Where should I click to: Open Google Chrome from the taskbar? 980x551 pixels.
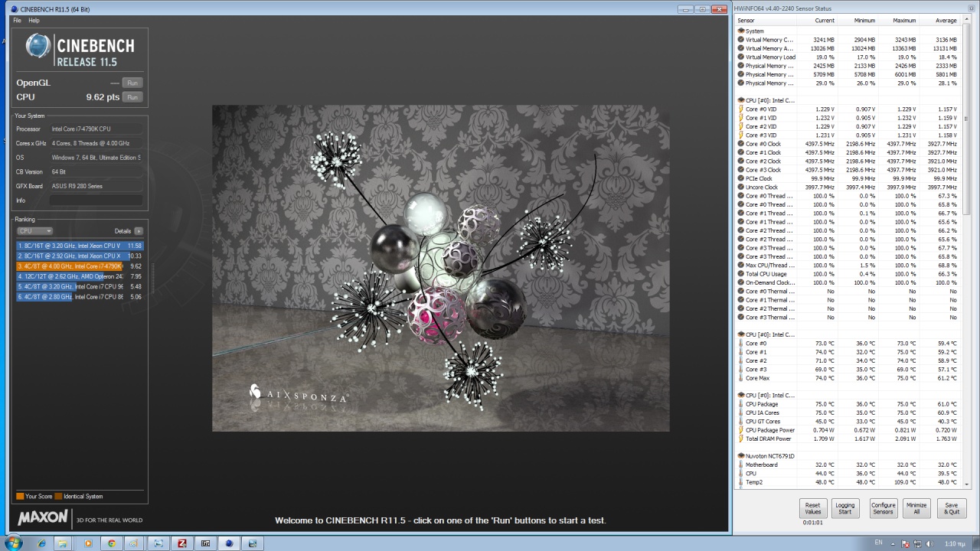tap(112, 544)
